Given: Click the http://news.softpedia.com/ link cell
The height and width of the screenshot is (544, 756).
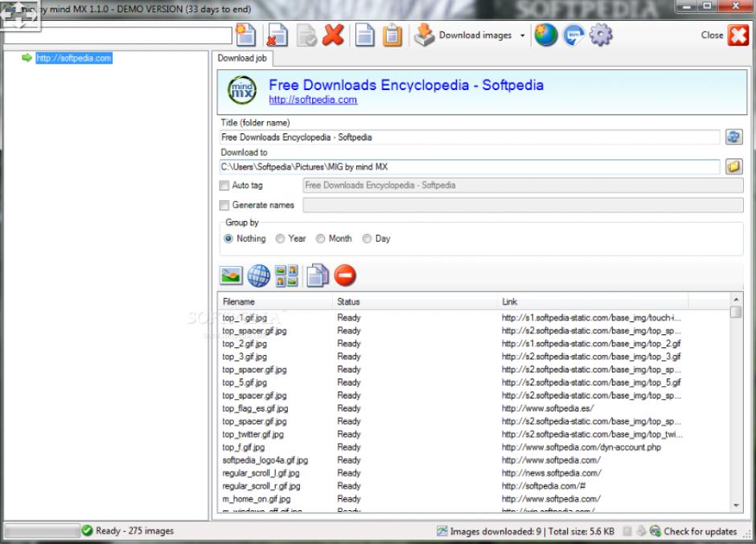Looking at the screenshot, I should pos(552,473).
